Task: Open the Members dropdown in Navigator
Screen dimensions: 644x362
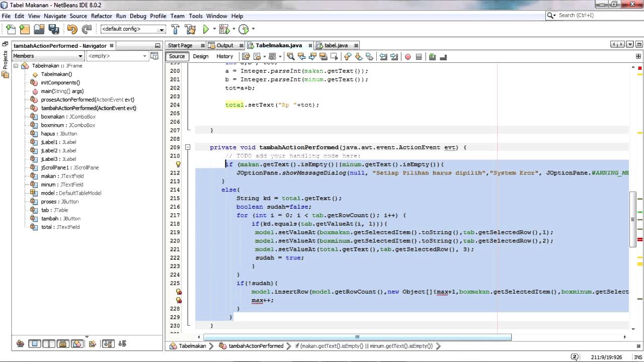Action: 48,56
